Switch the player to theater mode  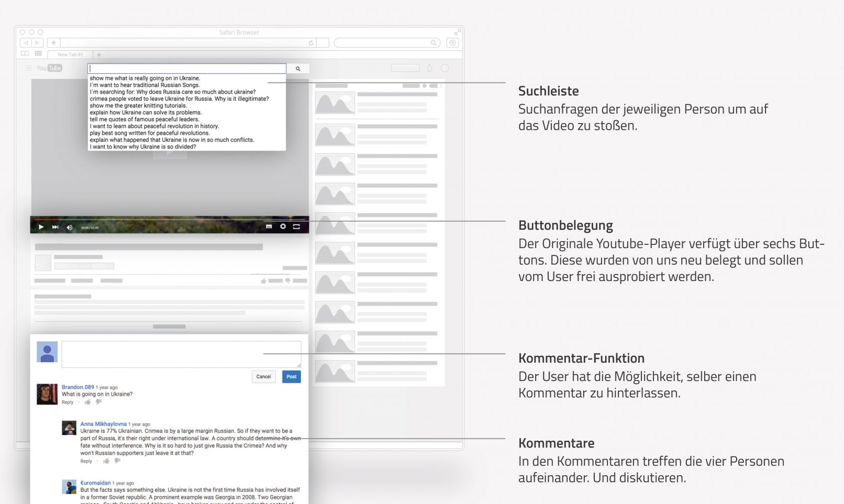pos(296,227)
